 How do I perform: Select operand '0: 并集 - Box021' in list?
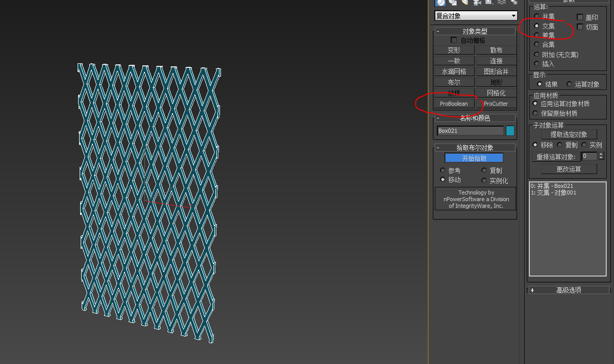coord(552,186)
